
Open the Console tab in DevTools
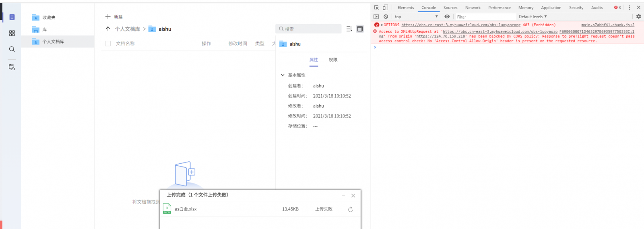429,8
